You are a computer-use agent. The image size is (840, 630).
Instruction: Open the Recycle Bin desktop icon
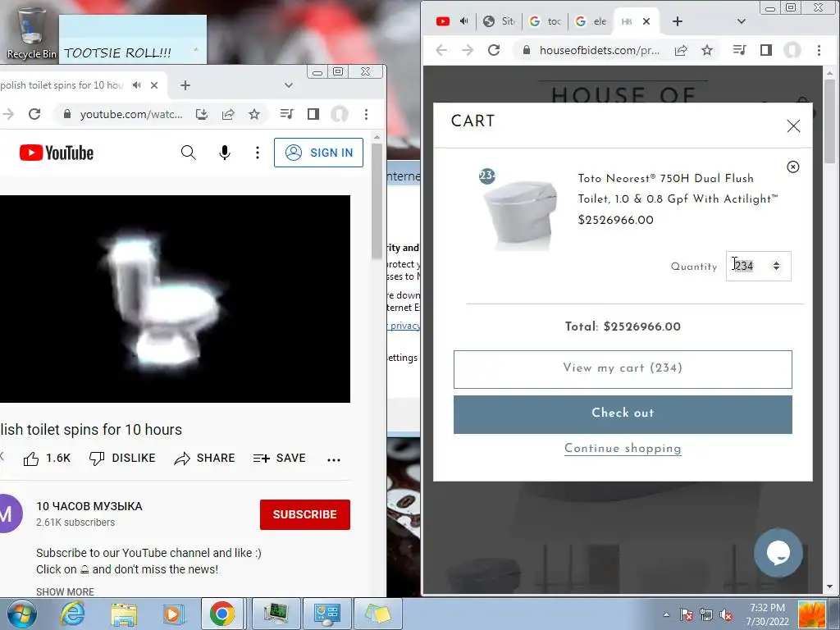tap(30, 32)
